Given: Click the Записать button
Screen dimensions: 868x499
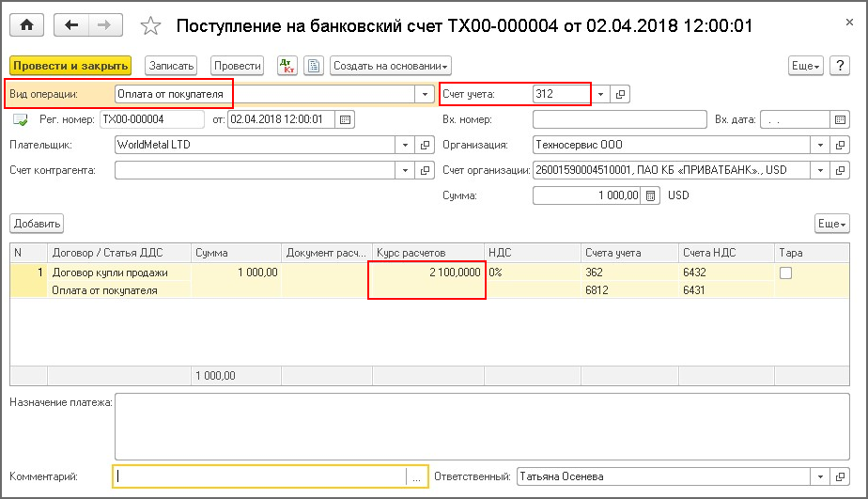Looking at the screenshot, I should click(x=171, y=66).
